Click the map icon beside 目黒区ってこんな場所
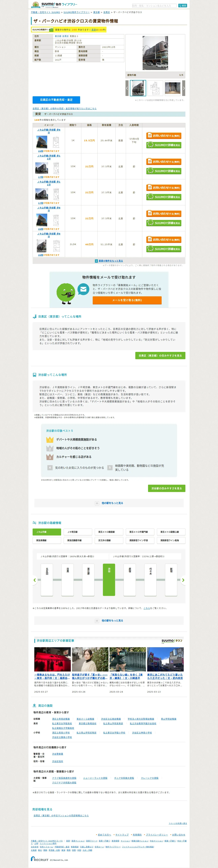The width and height of the screenshot is (218, 868). [34, 317]
